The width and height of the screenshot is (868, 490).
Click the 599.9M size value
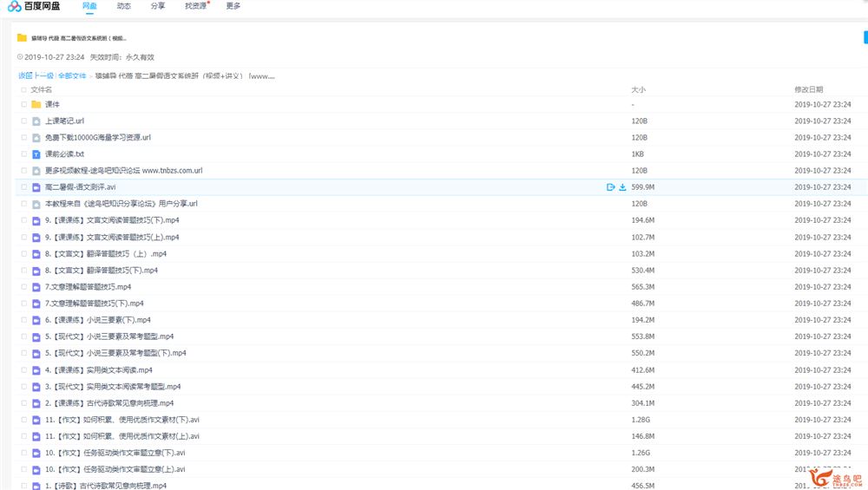click(x=642, y=187)
